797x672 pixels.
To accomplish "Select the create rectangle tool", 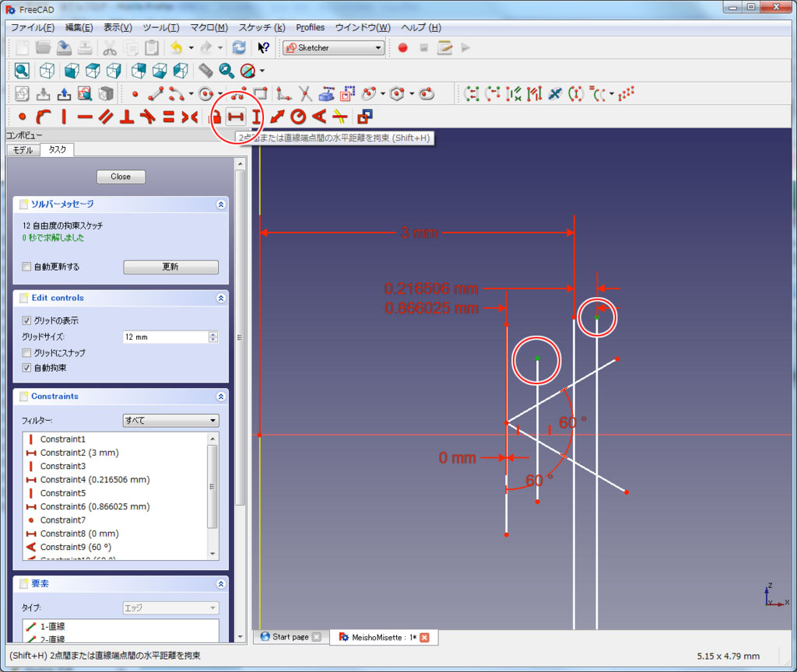I will [x=260, y=93].
